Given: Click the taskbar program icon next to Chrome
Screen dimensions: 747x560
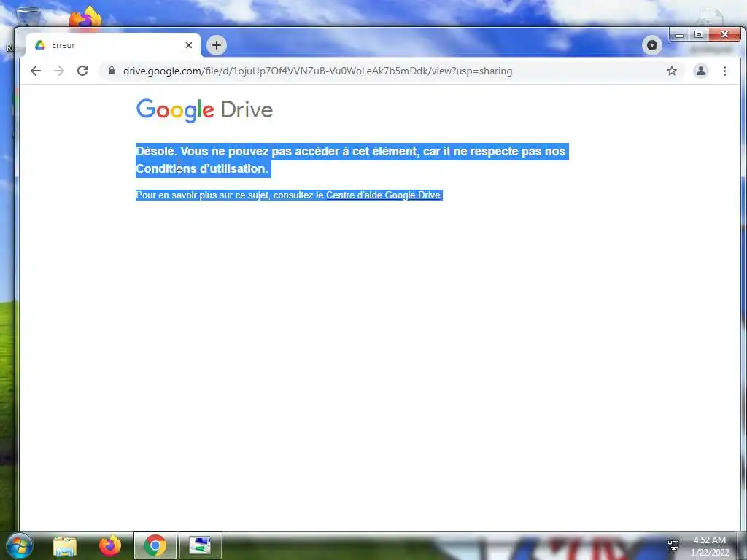Looking at the screenshot, I should [x=200, y=545].
